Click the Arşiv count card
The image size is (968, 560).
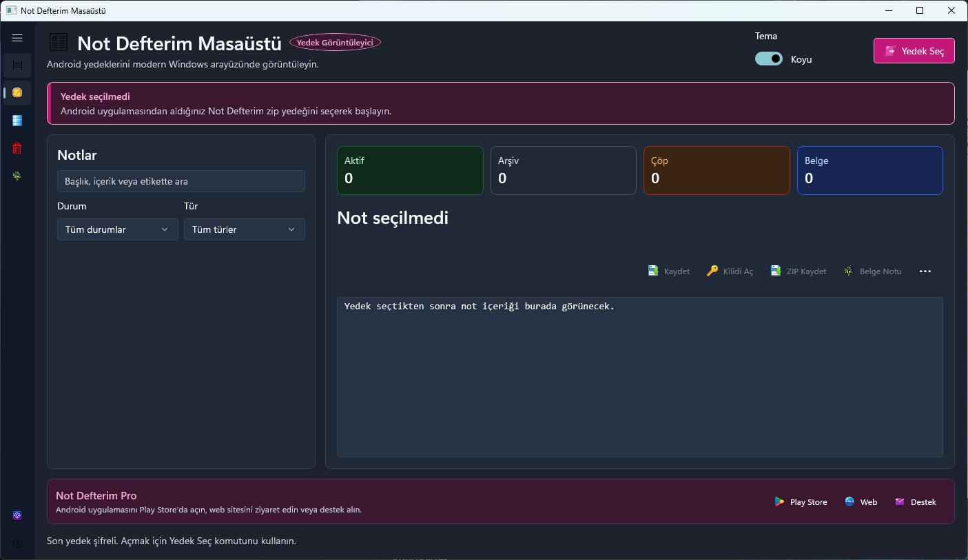click(x=564, y=170)
